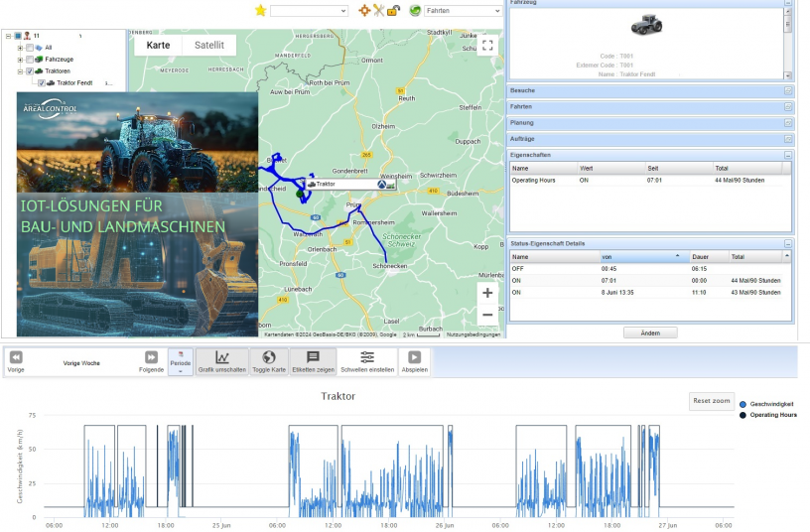Expand the All tree node
The height and width of the screenshot is (532, 810).
click(x=20, y=48)
